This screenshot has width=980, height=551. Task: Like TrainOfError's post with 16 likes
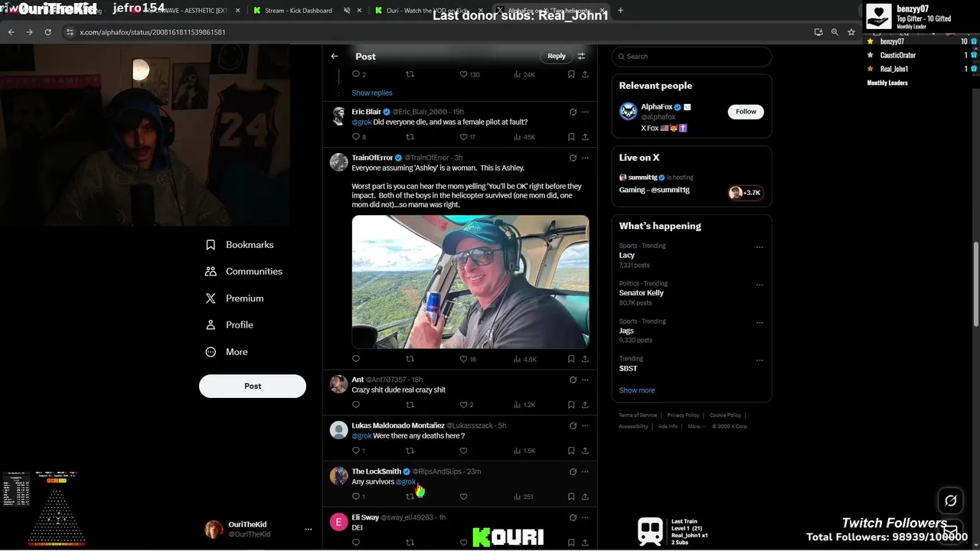point(468,359)
